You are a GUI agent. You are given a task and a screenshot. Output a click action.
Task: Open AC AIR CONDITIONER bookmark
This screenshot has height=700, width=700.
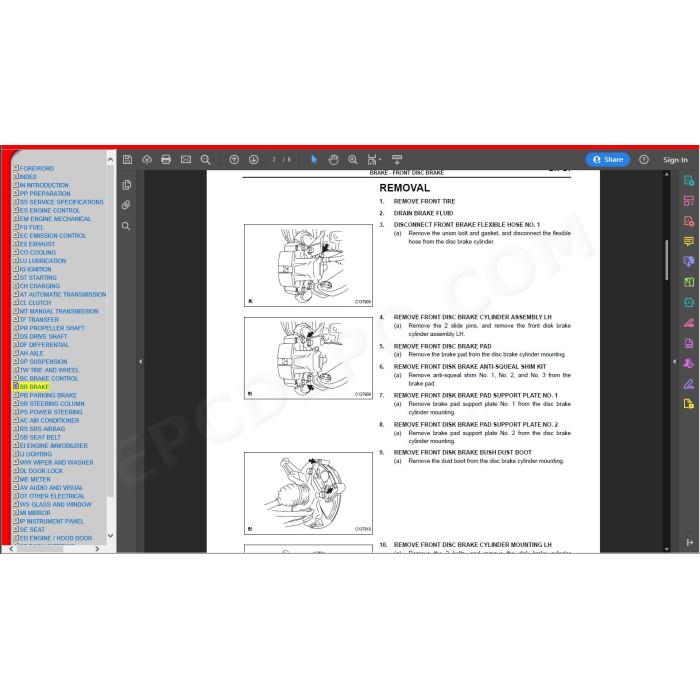coord(49,421)
